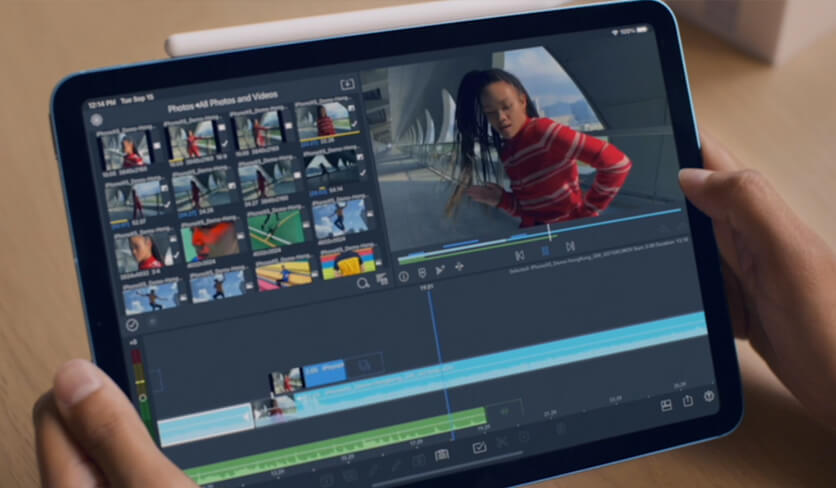Tap the checkbox edit icon in the bottom toolbar
This screenshot has width=836, height=488.
point(479,447)
